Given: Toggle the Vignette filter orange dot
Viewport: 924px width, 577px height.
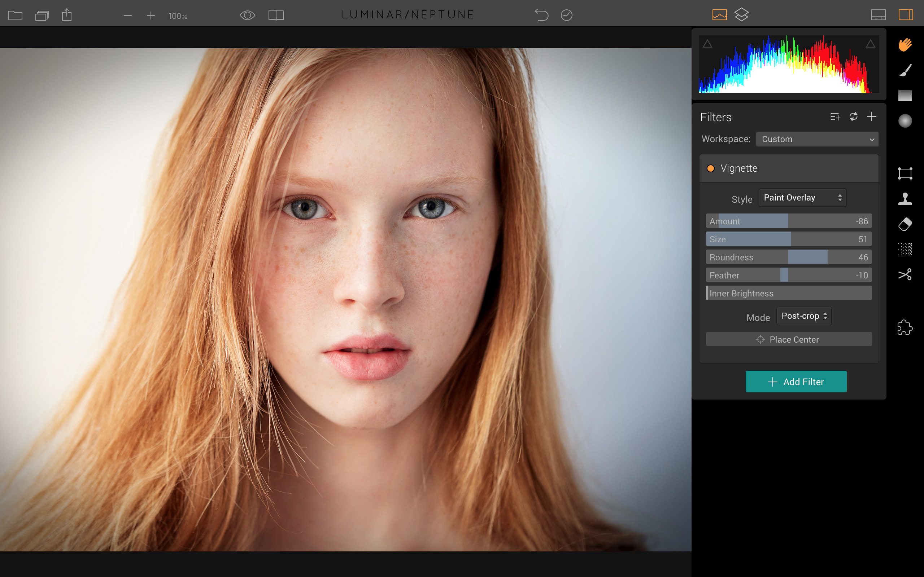Looking at the screenshot, I should tap(711, 168).
